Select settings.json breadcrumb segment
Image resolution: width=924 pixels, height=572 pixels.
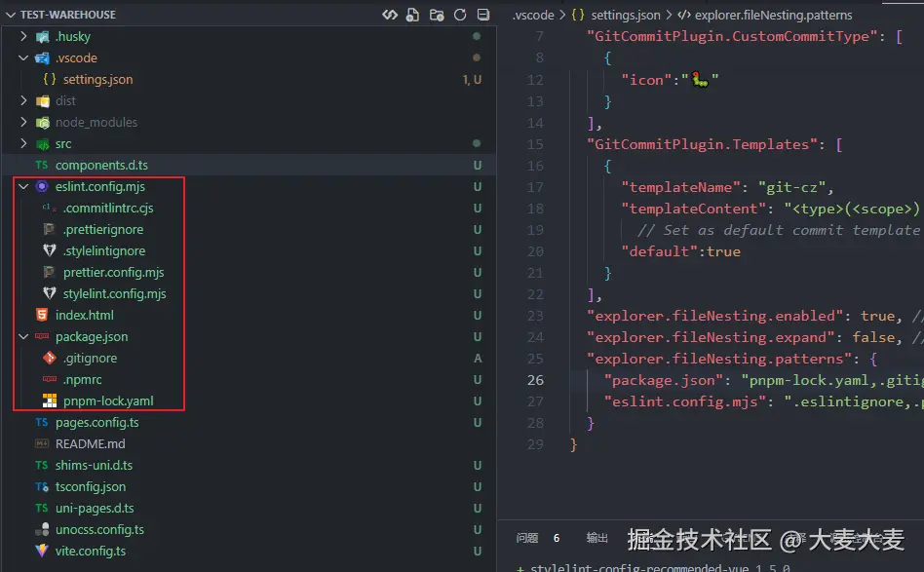[x=625, y=15]
